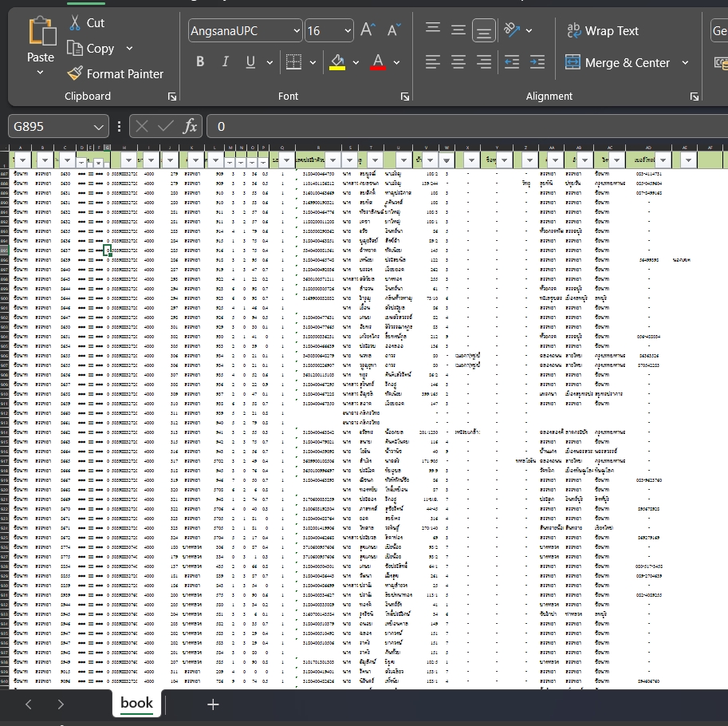This screenshot has width=728, height=726.
Task: Toggle Merge & Center
Action: coord(617,62)
